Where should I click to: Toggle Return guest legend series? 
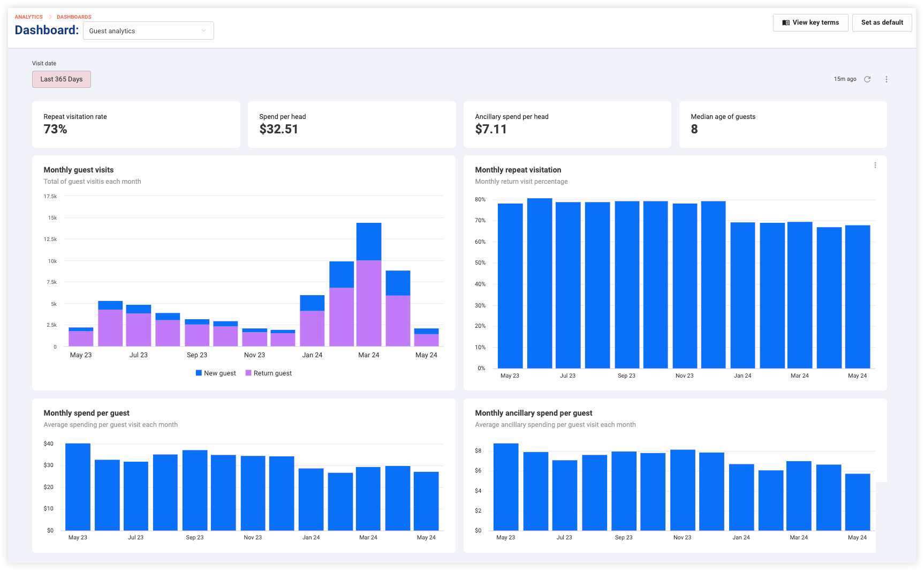pyautogui.click(x=269, y=373)
